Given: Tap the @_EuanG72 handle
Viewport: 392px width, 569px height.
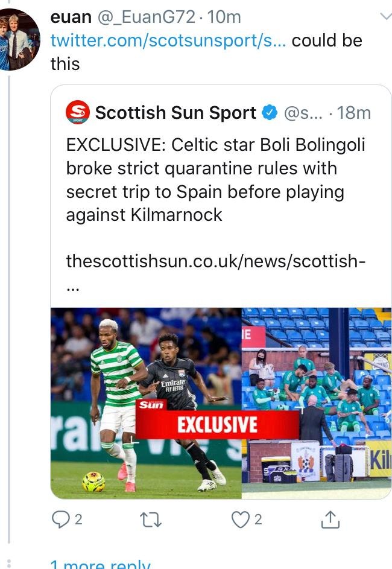Looking at the screenshot, I should (147, 17).
